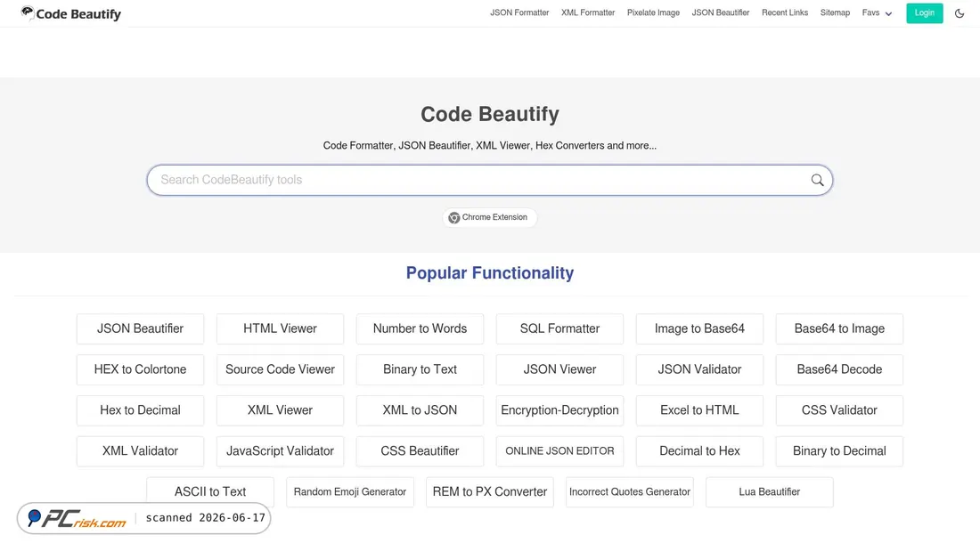Open the Base64 Decode tool
Viewport: 980px width, 551px height.
point(839,369)
